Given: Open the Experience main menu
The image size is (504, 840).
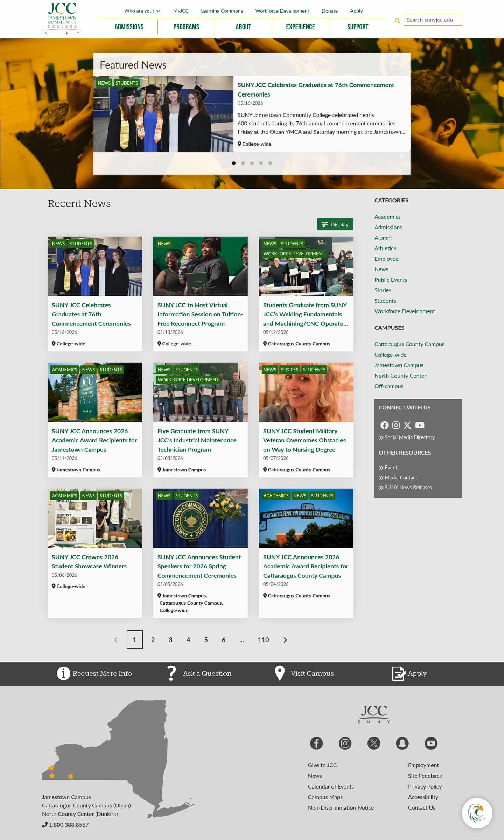Looking at the screenshot, I should coord(300,27).
